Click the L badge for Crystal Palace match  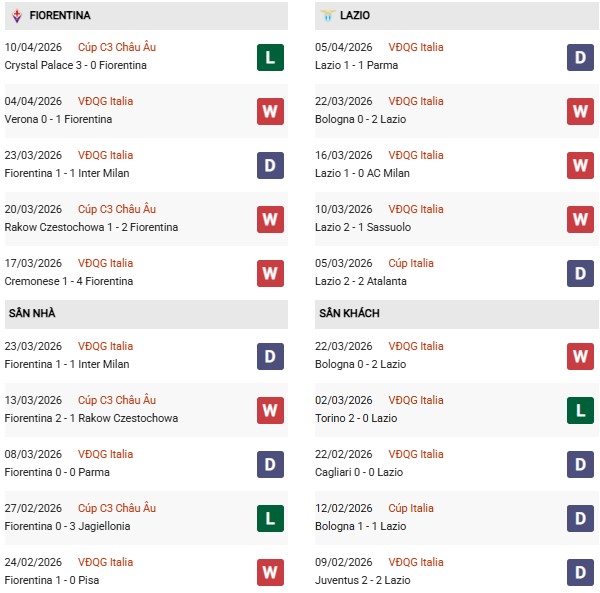pos(270,57)
